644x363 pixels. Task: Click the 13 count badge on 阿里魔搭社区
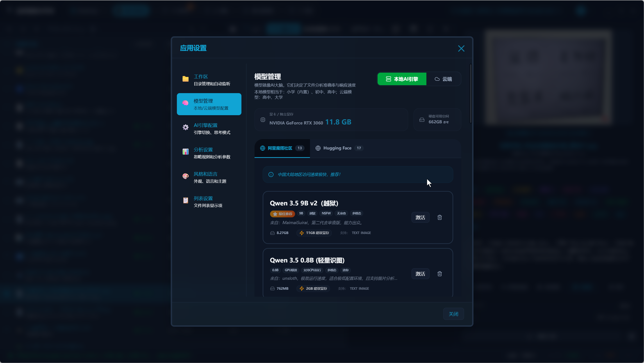pyautogui.click(x=300, y=148)
